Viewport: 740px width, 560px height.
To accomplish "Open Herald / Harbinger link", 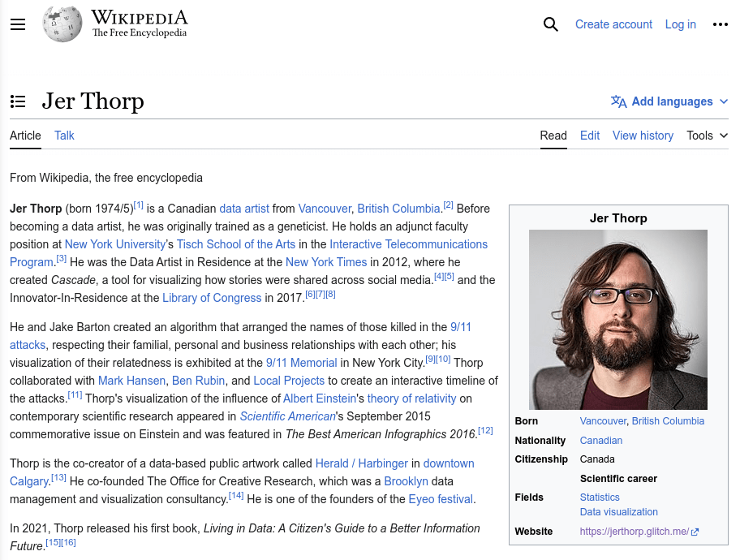I will (362, 463).
